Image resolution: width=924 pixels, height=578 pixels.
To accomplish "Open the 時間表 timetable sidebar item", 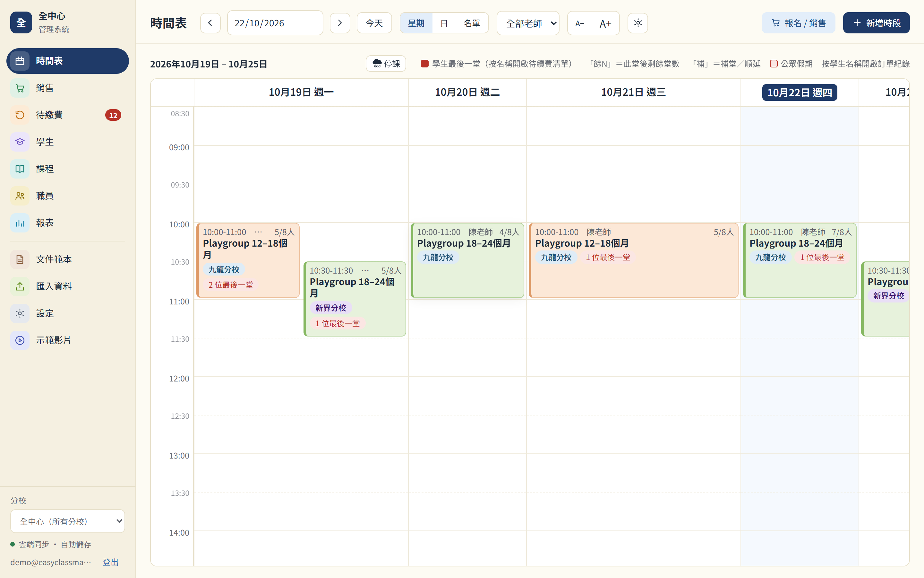I will pos(68,61).
